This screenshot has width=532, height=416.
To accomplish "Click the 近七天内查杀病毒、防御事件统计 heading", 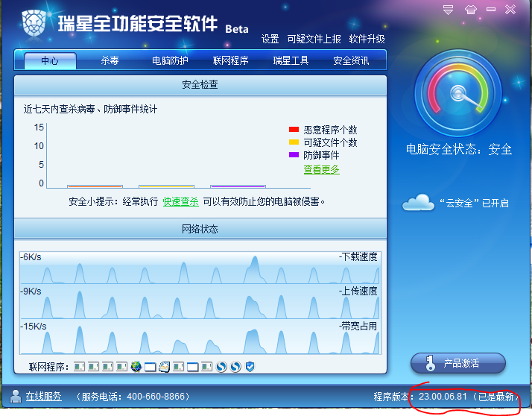I will [90, 109].
